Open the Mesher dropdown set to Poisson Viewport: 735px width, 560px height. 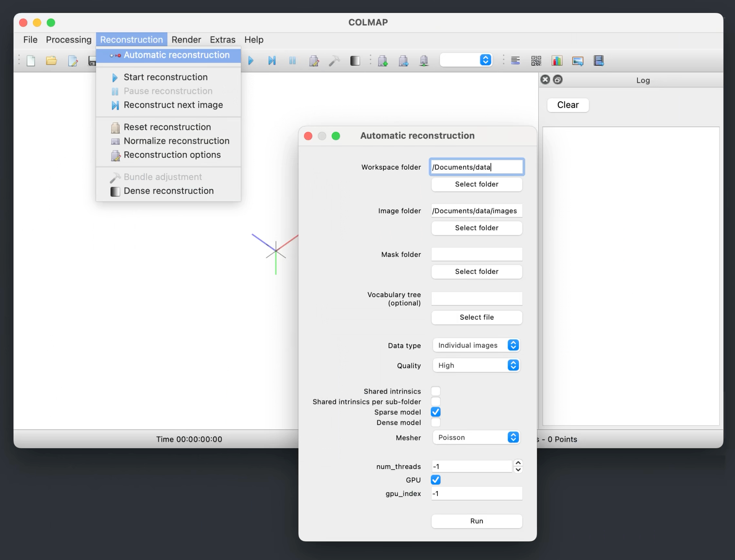tap(476, 437)
